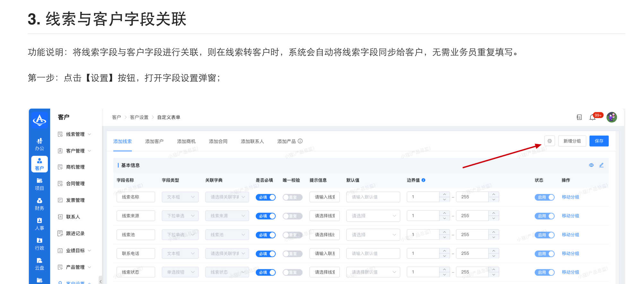Toggle 必填 switch for 线索名称 row

click(265, 197)
